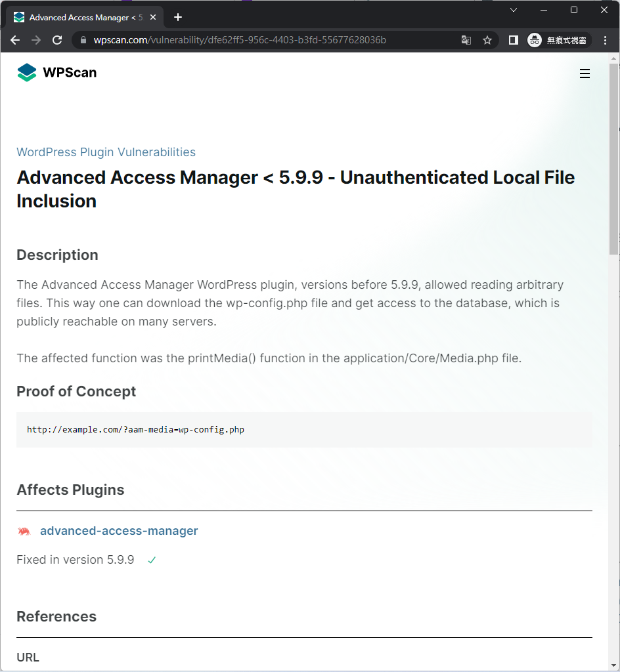Bookmark this page with the star
This screenshot has width=620, height=672.
coord(487,40)
